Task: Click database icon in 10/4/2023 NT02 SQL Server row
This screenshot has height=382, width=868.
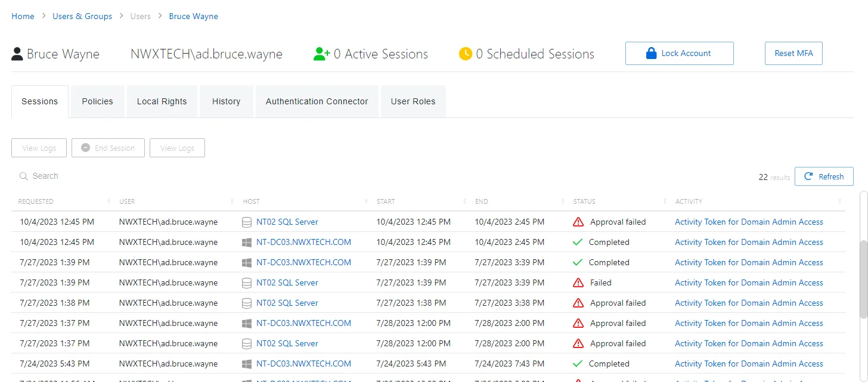Action: tap(247, 222)
